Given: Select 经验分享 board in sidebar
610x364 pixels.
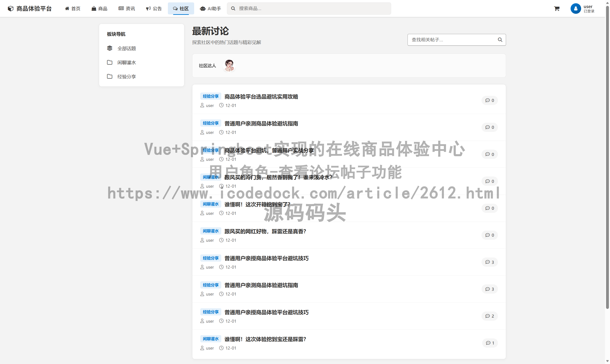Looking at the screenshot, I should point(126,77).
